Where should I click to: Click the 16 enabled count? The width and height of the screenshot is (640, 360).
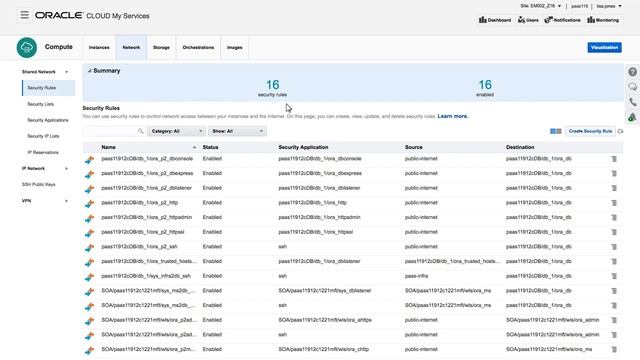(485, 85)
